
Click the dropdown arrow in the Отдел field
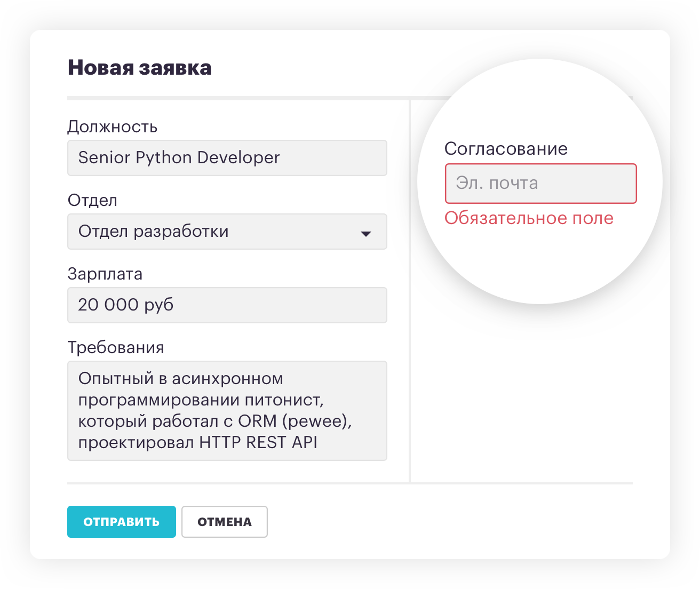pyautogui.click(x=366, y=234)
